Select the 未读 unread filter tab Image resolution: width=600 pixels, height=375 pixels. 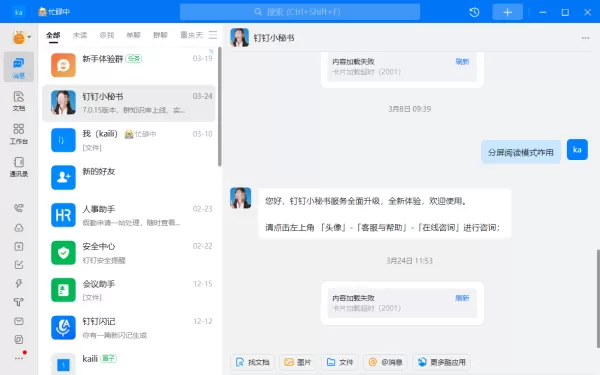coord(80,35)
